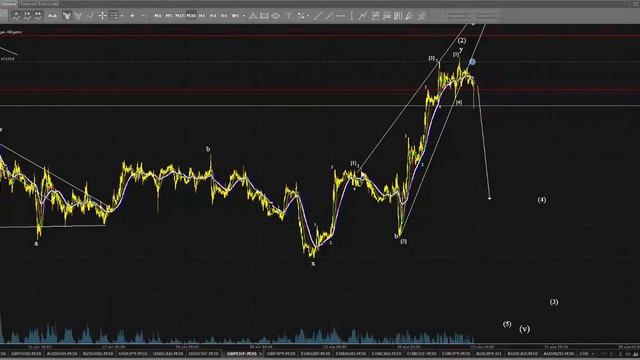Open the EURCHF,M30 chart tab
640x360 pixels.
[x=422, y=353]
